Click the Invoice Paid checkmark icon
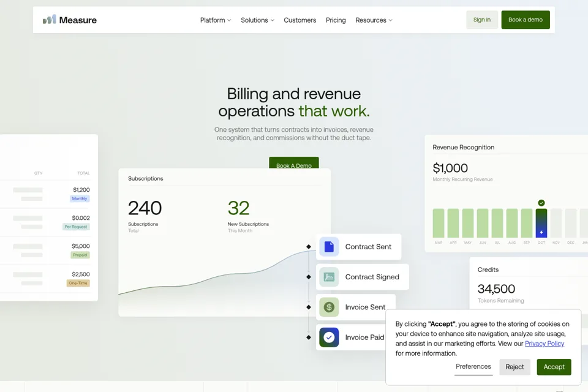588x392 pixels. 329,337
